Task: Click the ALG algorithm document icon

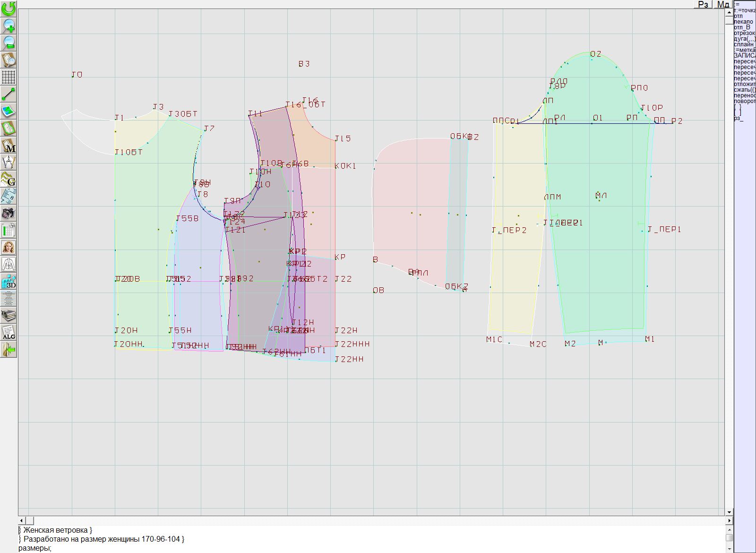Action: point(9,332)
